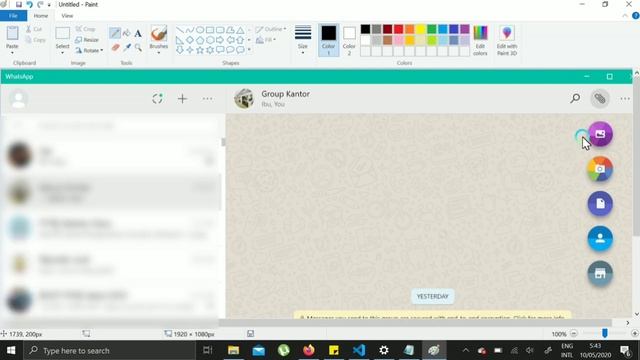The width and height of the screenshot is (640, 360).
Task: Choose the Right triangle shape
Action: tap(180, 40)
